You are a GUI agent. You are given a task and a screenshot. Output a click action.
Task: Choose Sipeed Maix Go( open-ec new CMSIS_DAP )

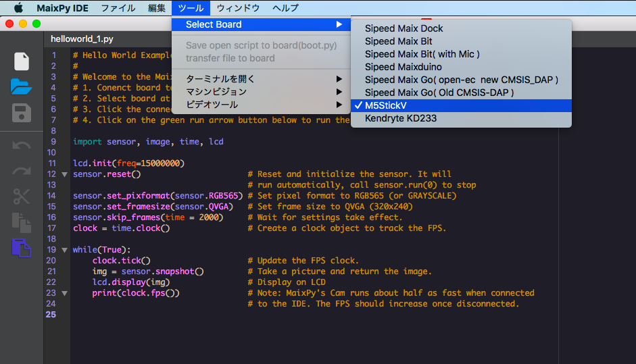coord(461,80)
